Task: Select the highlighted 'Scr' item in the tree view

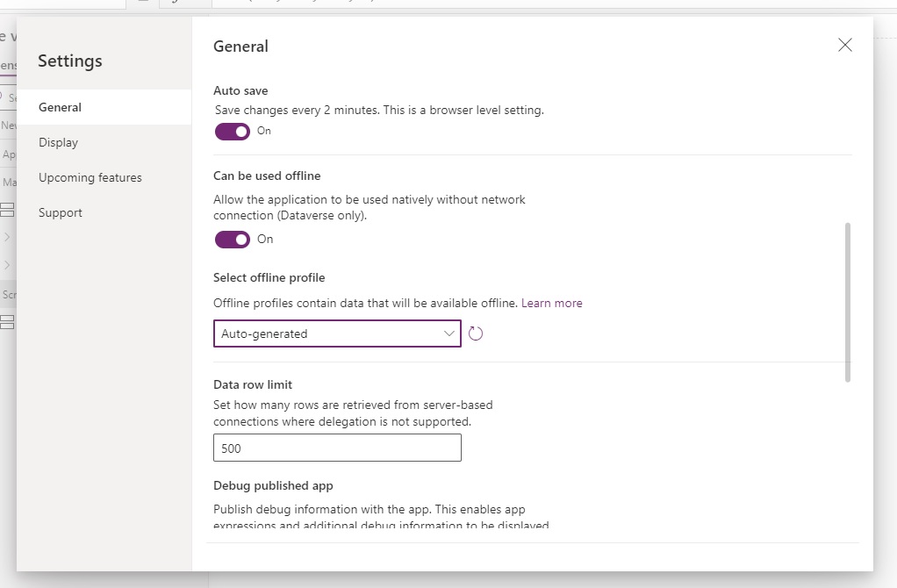Action: click(8, 294)
